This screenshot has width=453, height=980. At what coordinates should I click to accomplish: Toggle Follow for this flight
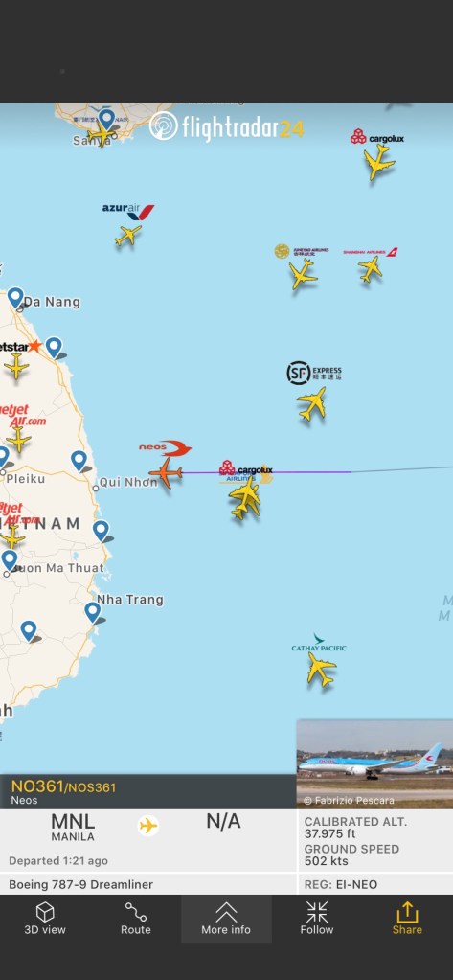(317, 918)
